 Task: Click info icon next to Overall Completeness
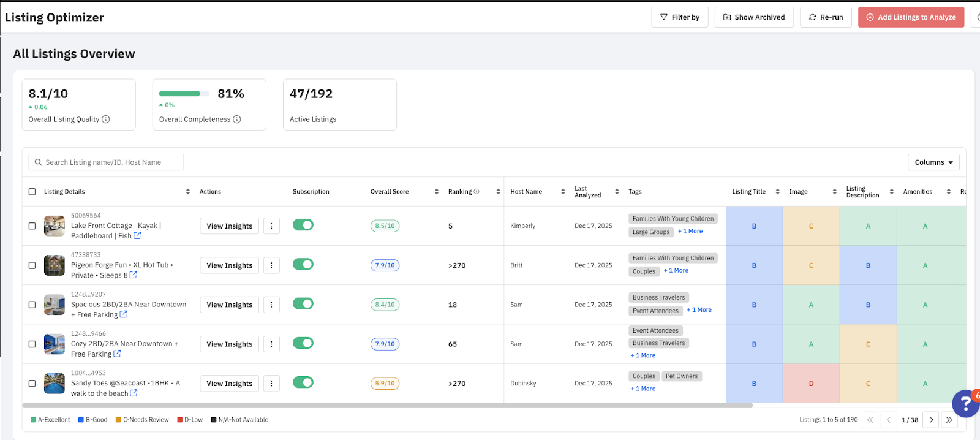[237, 119]
